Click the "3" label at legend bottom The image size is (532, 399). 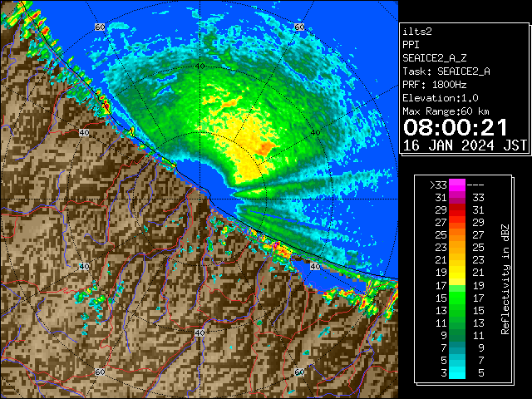pyautogui.click(x=444, y=373)
